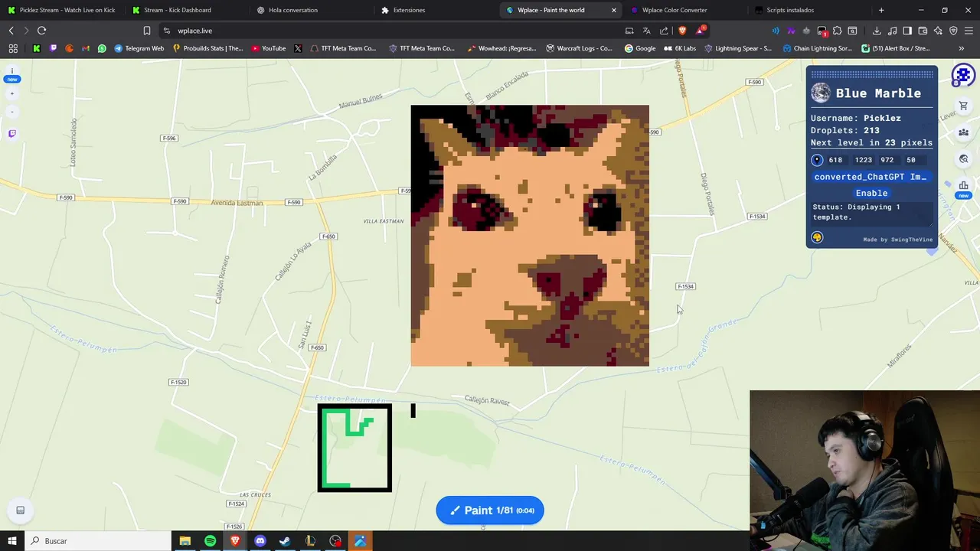Open the alliance people group button
Screen dimensions: 980x551
[964, 132]
